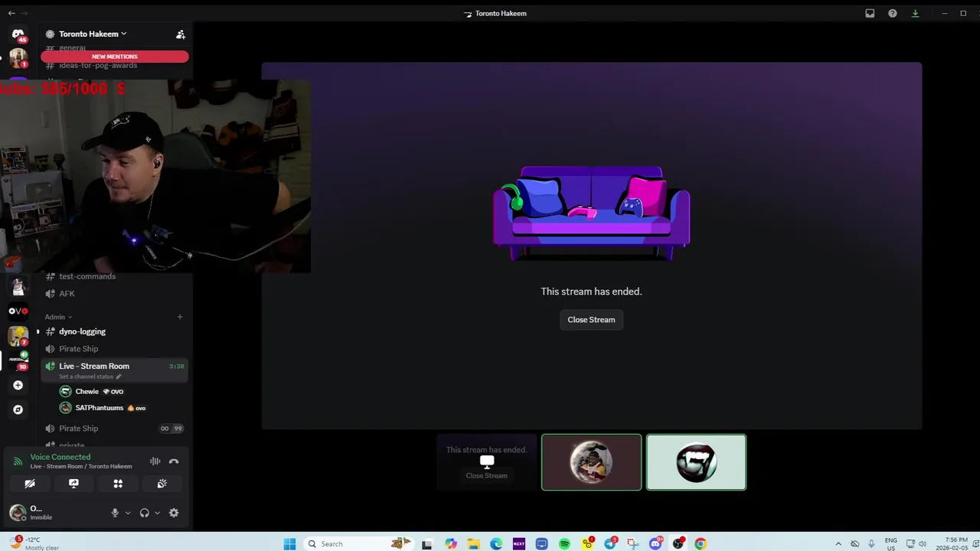Image resolution: width=980 pixels, height=551 pixels.
Task: Add channel to Admin category
Action: point(180,317)
